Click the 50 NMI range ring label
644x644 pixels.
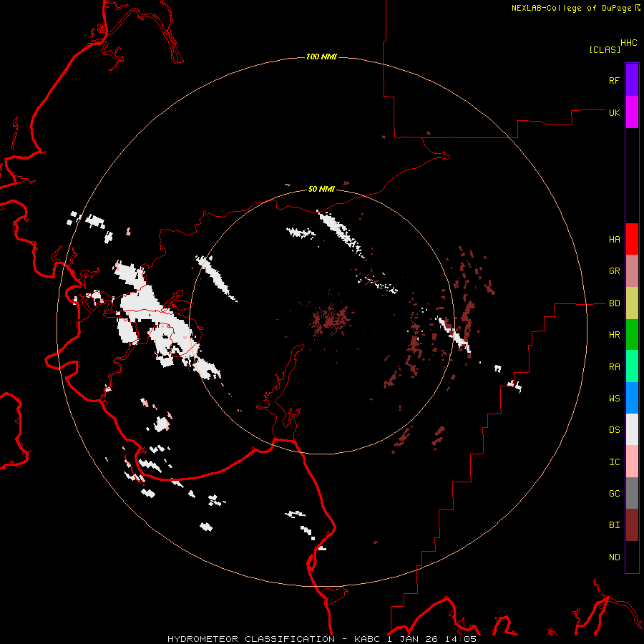coord(321,190)
